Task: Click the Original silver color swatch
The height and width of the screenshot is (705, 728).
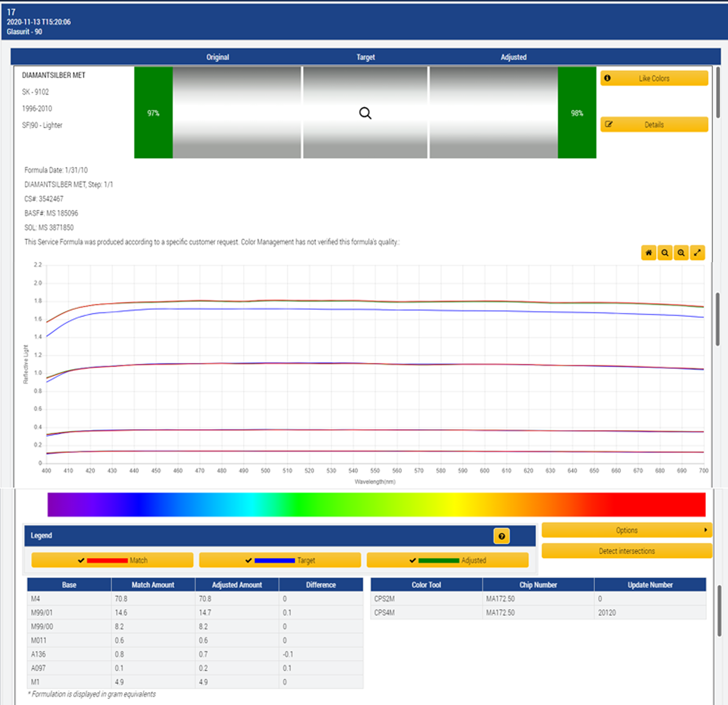Action: tap(237, 113)
